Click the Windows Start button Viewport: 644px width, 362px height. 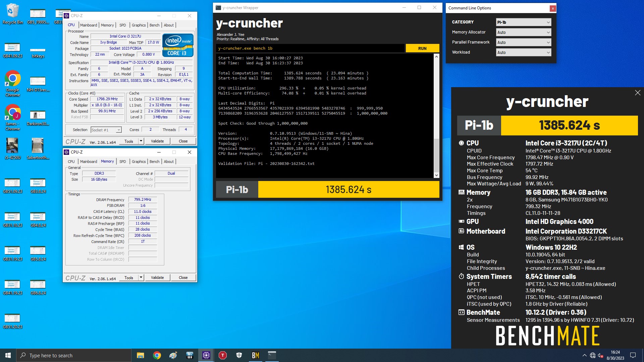point(8,355)
